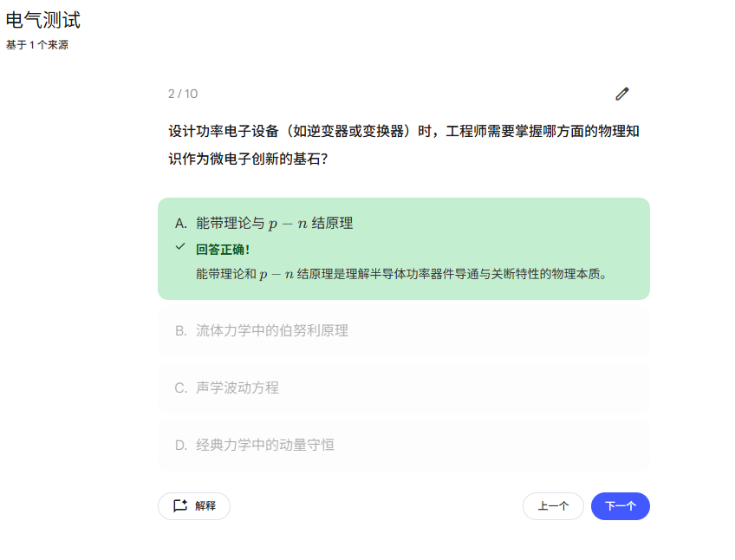Click the explanation sentence about 半导体功率器件
Image resolution: width=735 pixels, height=560 pixels.
click(401, 274)
